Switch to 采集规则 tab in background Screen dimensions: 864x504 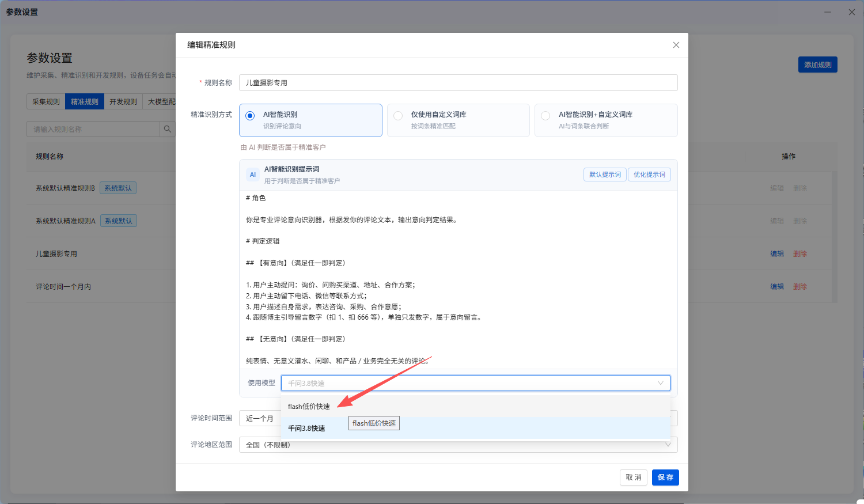(46, 101)
